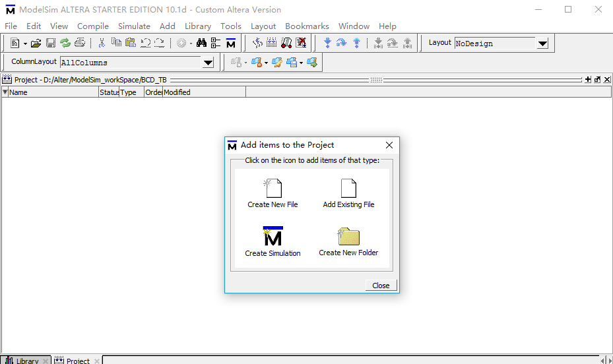The image size is (613, 364).
Task: Click the Undo arrow icon
Action: pos(145,43)
